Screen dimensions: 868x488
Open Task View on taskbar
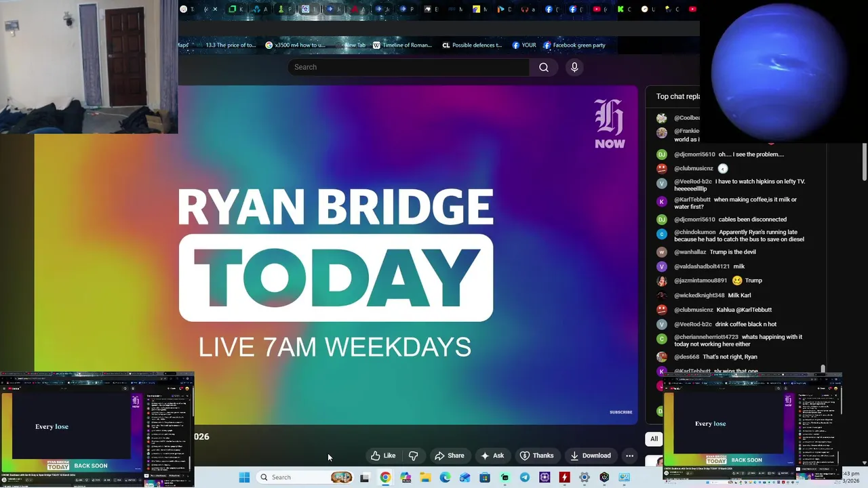364,477
